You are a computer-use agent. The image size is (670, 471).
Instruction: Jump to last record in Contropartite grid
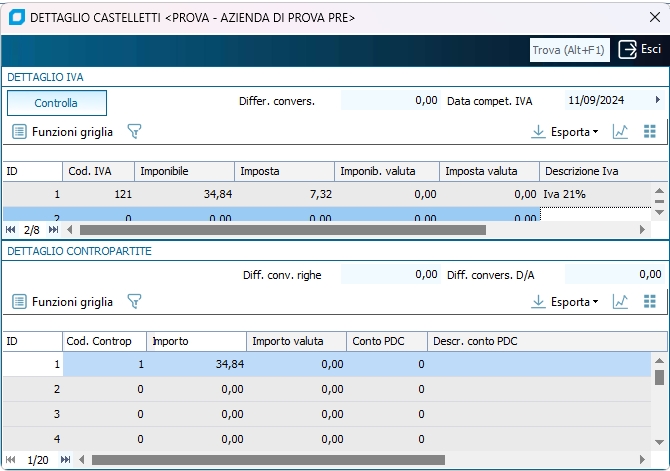[x=65, y=460]
